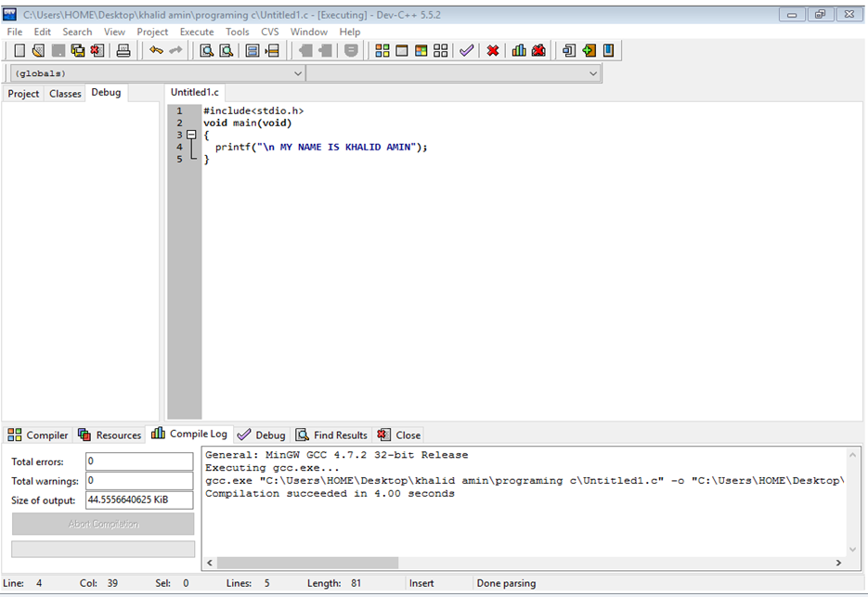Open the Tools menu
Viewport: 868px width, 597px height.
coord(237,32)
